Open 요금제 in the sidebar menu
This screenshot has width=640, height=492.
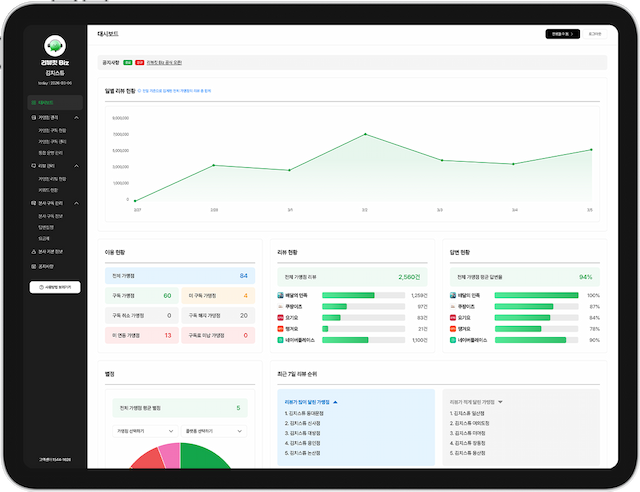coord(45,238)
